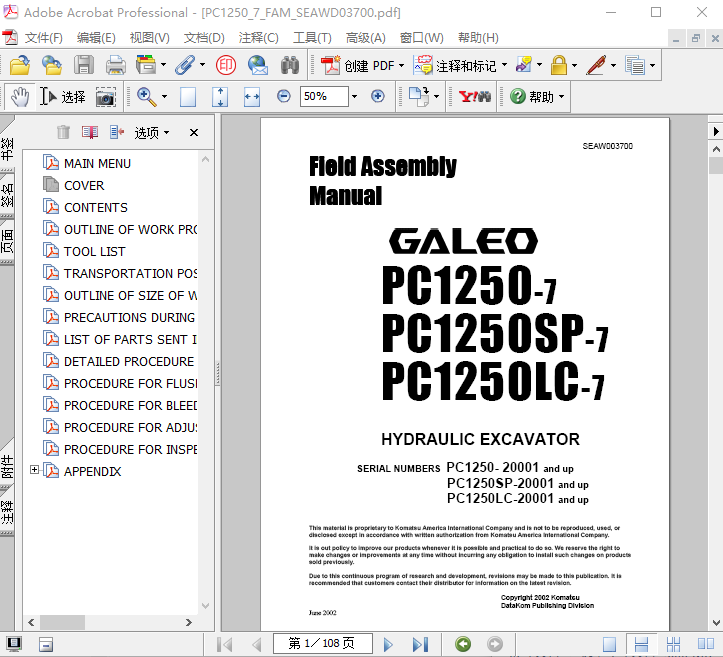Open the 文件(F) menu
This screenshot has width=723, height=657.
[43, 38]
